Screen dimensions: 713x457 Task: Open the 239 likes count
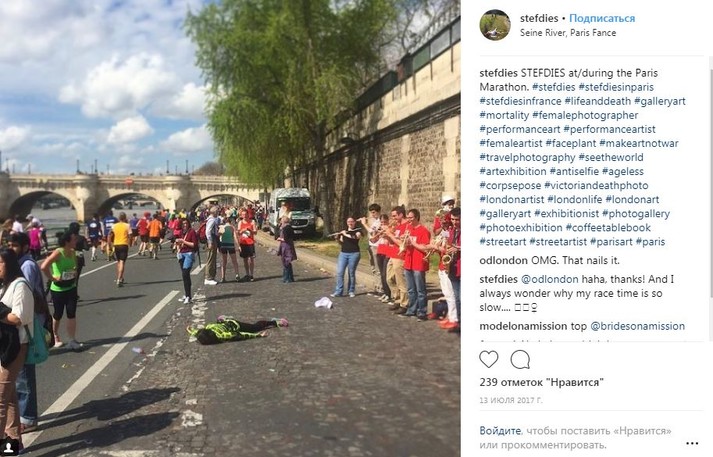[542, 382]
